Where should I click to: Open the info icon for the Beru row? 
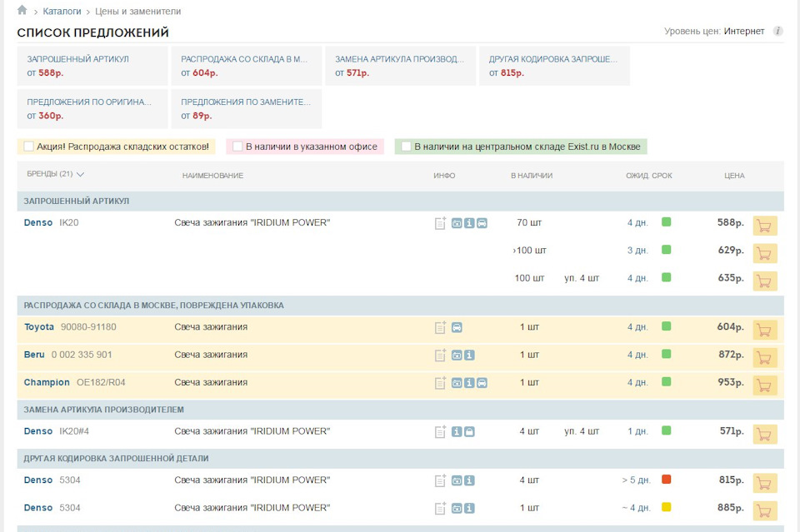(469, 355)
